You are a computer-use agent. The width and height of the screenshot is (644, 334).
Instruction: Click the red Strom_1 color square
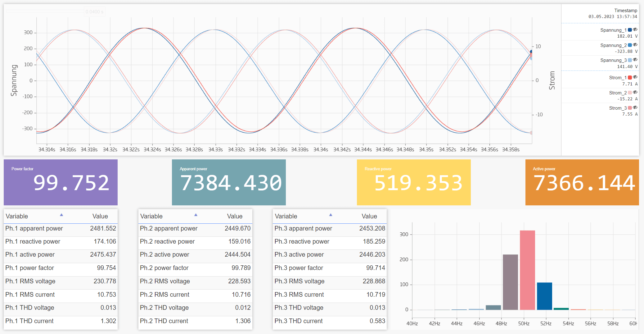(630, 78)
